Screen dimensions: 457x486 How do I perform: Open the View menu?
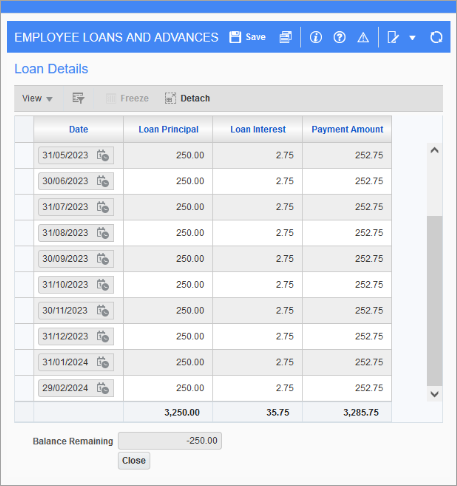point(37,98)
